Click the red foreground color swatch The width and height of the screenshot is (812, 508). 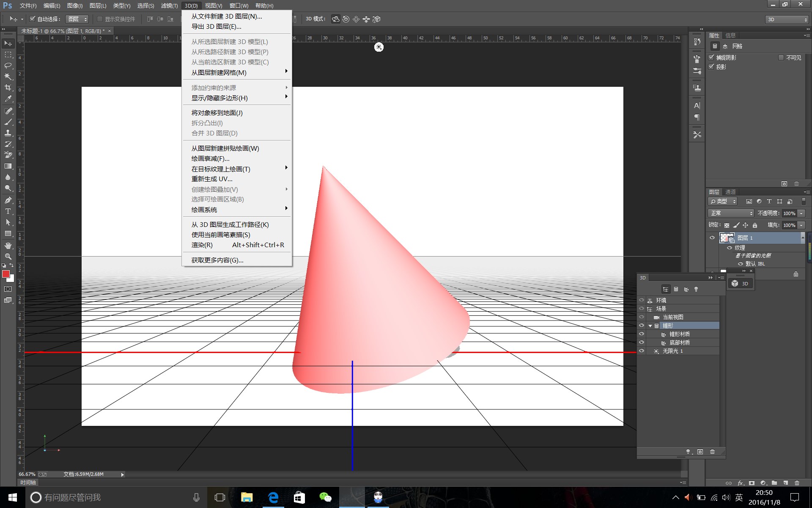click(x=6, y=274)
